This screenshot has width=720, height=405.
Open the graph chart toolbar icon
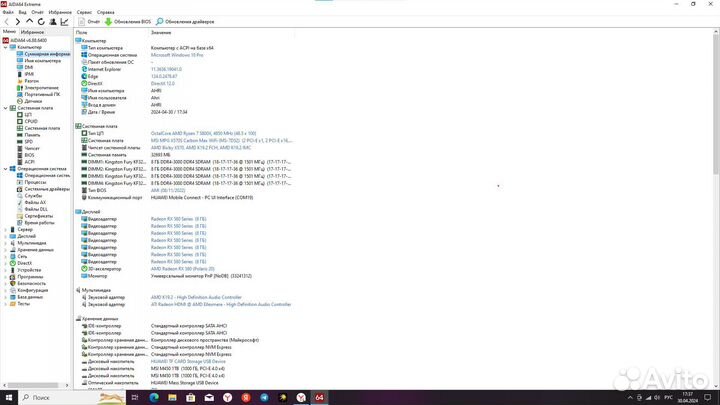64,22
